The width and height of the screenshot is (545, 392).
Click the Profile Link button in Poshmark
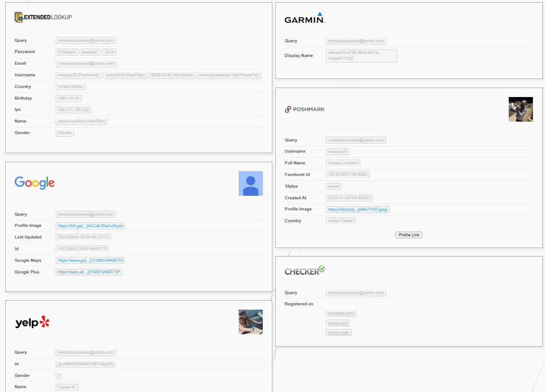tap(409, 235)
